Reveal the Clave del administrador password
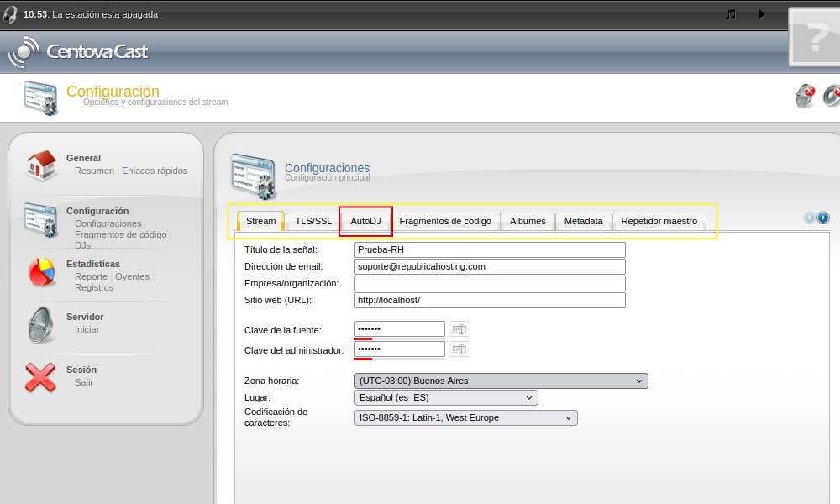This screenshot has height=504, width=840. 459,349
